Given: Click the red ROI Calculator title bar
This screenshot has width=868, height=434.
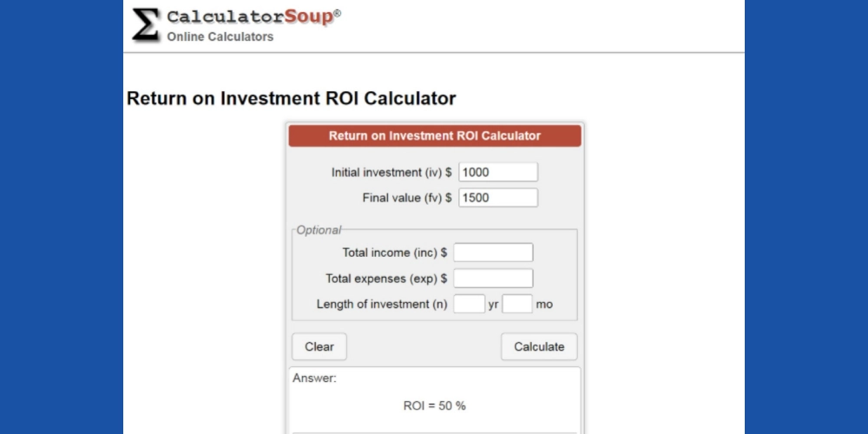Looking at the screenshot, I should [434, 135].
